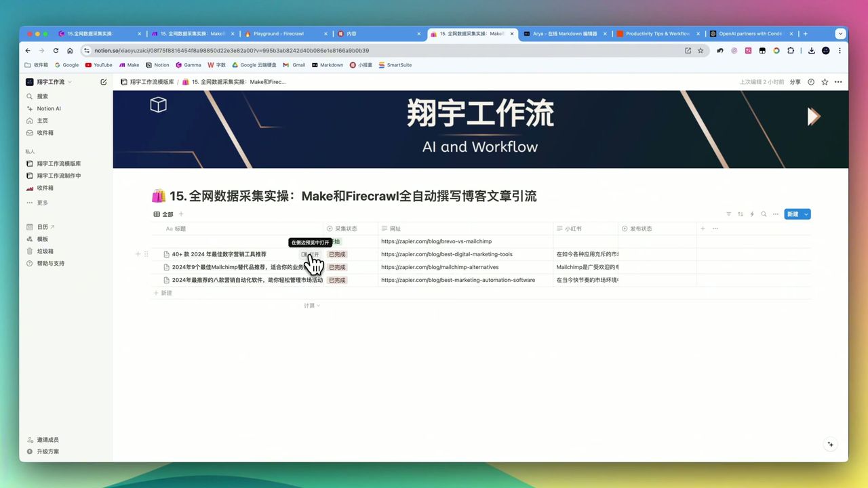Open the sort icon next to filter
The width and height of the screenshot is (868, 488).
(x=741, y=213)
